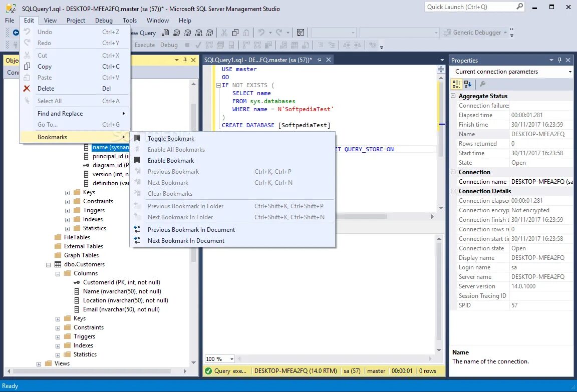Choose Delete from the Edit menu
Viewport: 577px width, 392px height.
(75, 89)
